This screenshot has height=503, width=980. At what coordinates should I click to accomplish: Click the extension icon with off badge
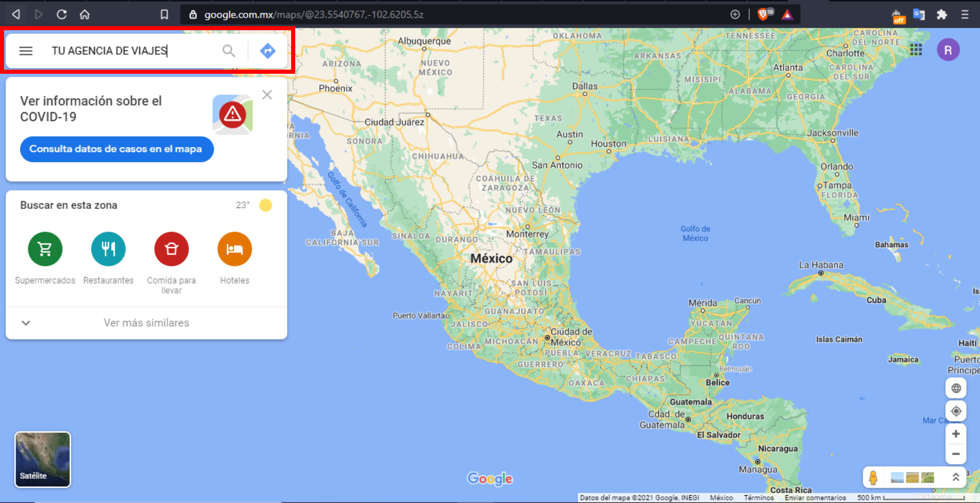898,16
